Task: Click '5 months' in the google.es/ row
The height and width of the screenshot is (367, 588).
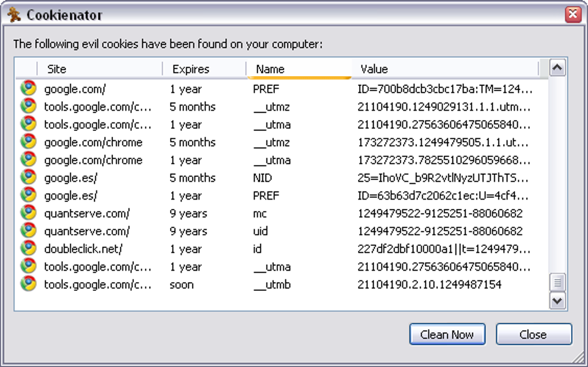Action: (193, 178)
